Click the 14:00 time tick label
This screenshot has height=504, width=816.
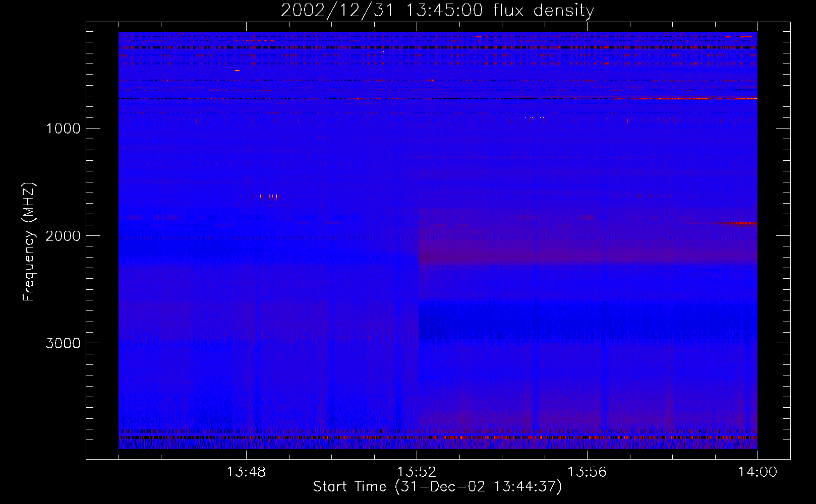(757, 472)
